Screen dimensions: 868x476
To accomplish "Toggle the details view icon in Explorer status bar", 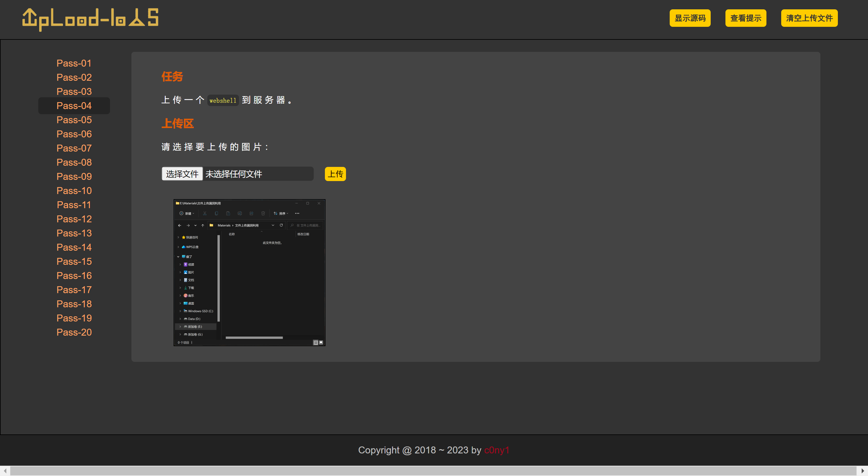I will pyautogui.click(x=315, y=342).
